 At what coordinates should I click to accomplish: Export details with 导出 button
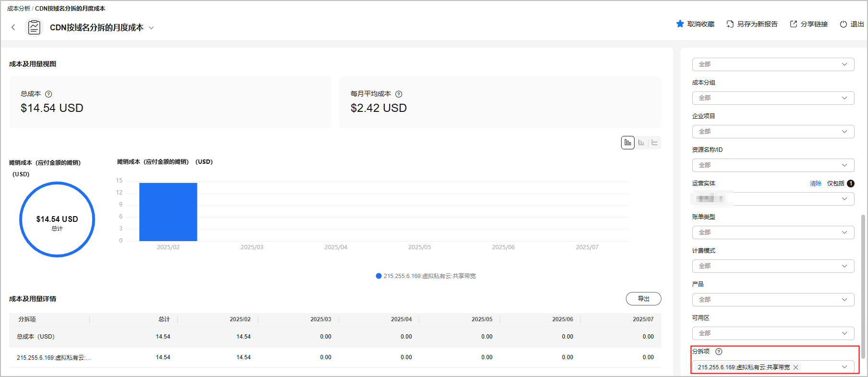[x=643, y=299]
